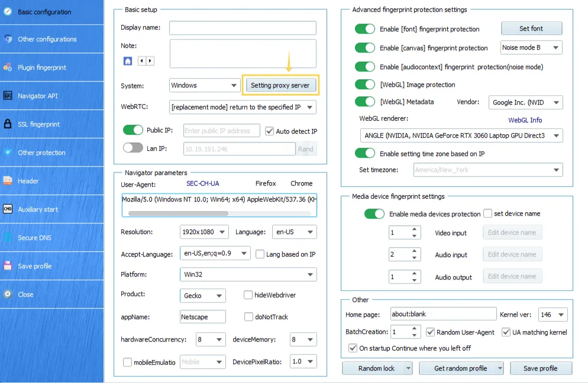This screenshot has width=588, height=383.
Task: Click the Save profile disk icon
Action: click(8, 266)
